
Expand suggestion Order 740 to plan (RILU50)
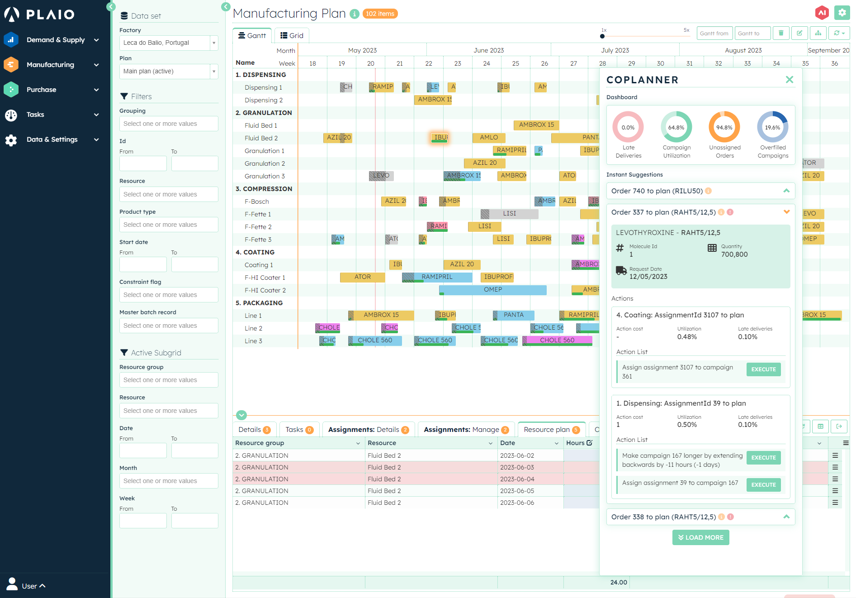(786, 191)
